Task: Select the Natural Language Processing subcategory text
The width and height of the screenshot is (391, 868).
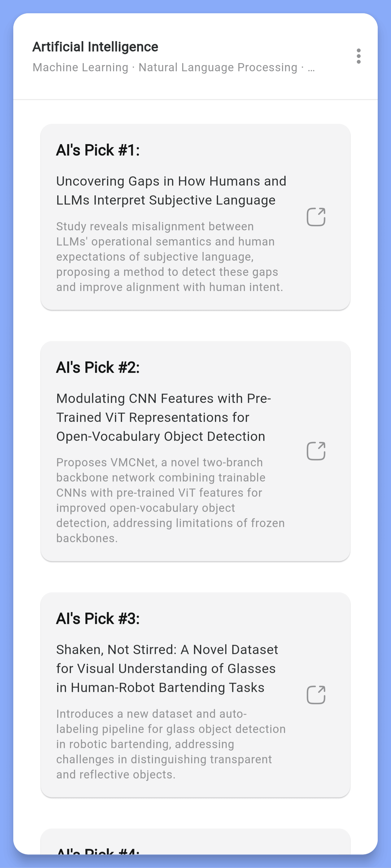Action: tap(218, 67)
